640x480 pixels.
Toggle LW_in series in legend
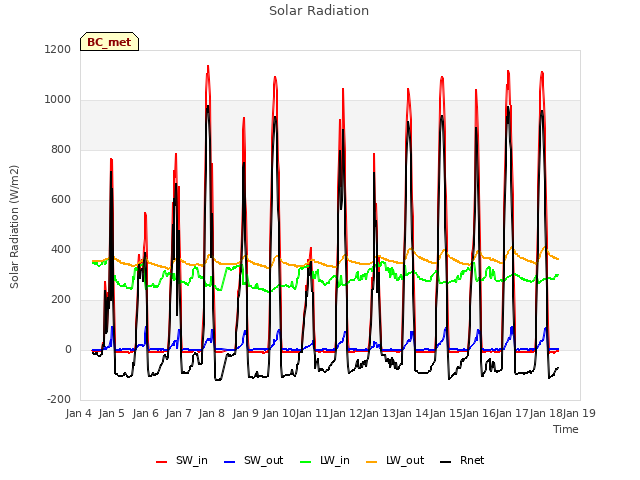[325, 460]
